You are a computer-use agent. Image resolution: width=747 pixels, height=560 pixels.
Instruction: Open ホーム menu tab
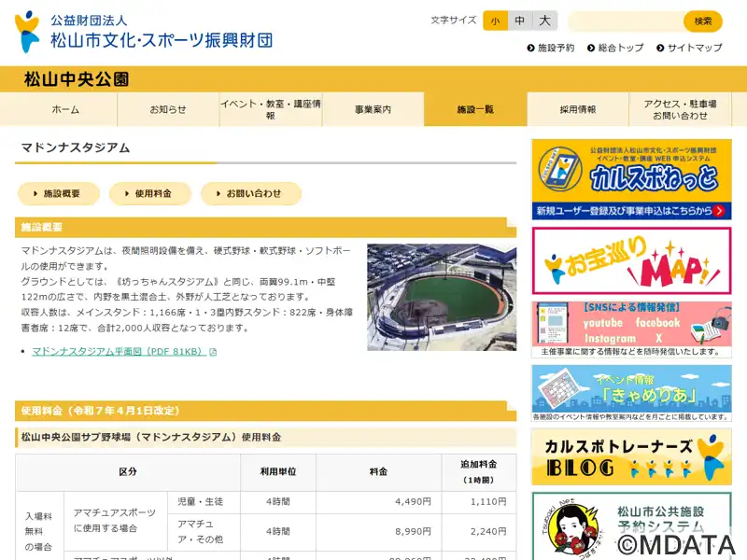pyautogui.click(x=65, y=109)
